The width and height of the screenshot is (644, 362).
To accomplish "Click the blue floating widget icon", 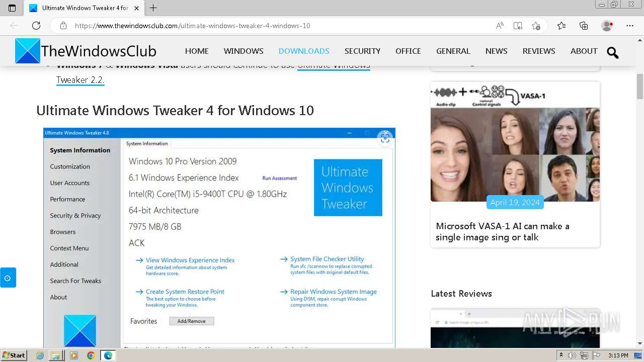I will pos(8,278).
